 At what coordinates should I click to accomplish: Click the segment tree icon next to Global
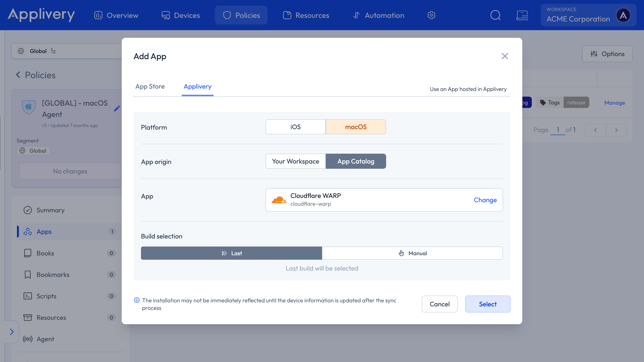click(x=53, y=51)
